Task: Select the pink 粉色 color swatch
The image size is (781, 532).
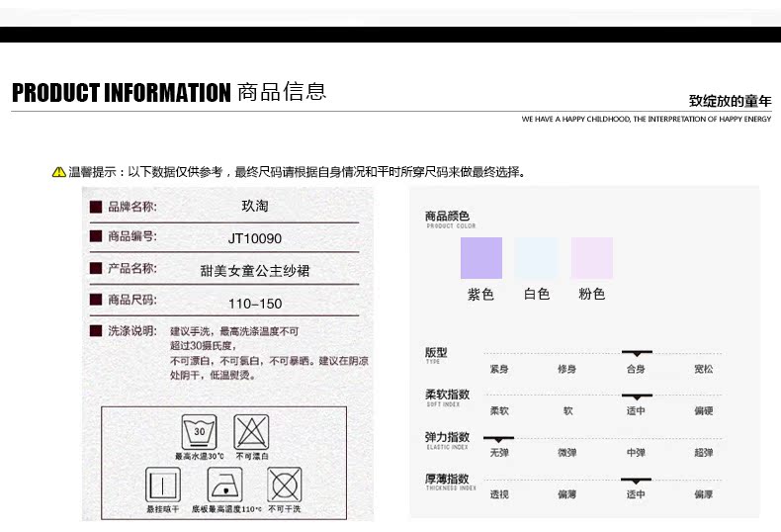Action: click(592, 258)
